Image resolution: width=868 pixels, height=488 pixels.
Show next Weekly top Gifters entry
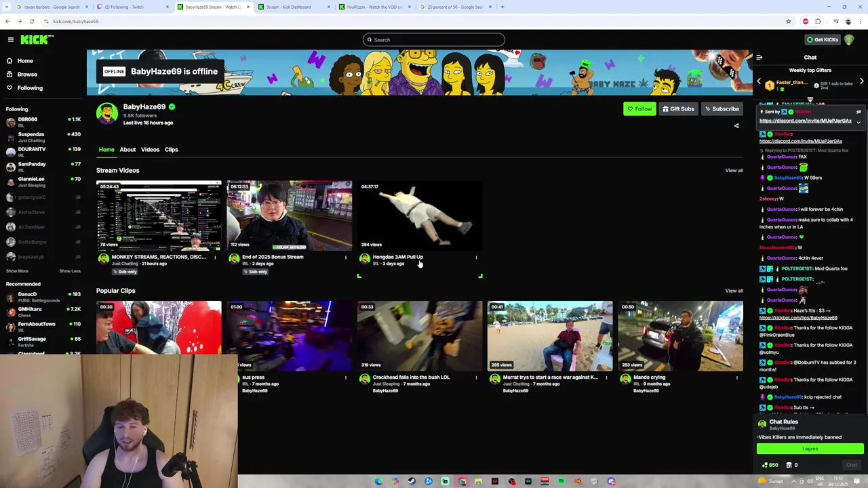(861, 81)
